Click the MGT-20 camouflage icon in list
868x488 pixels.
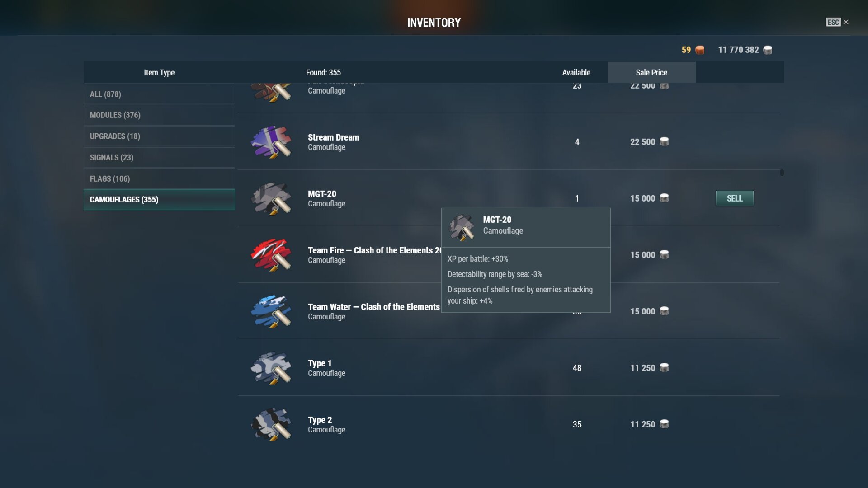271,198
